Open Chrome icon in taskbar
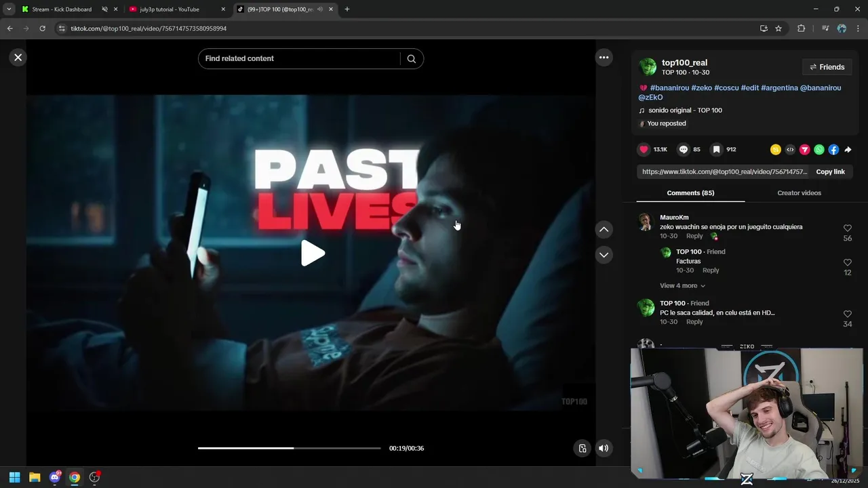This screenshot has height=488, width=868. pos(75,477)
